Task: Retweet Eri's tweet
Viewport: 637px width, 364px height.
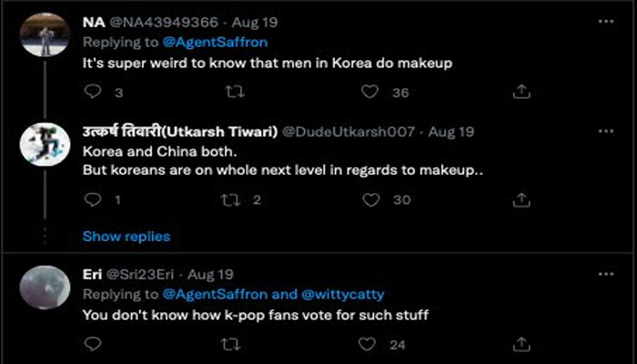Action: 233,345
